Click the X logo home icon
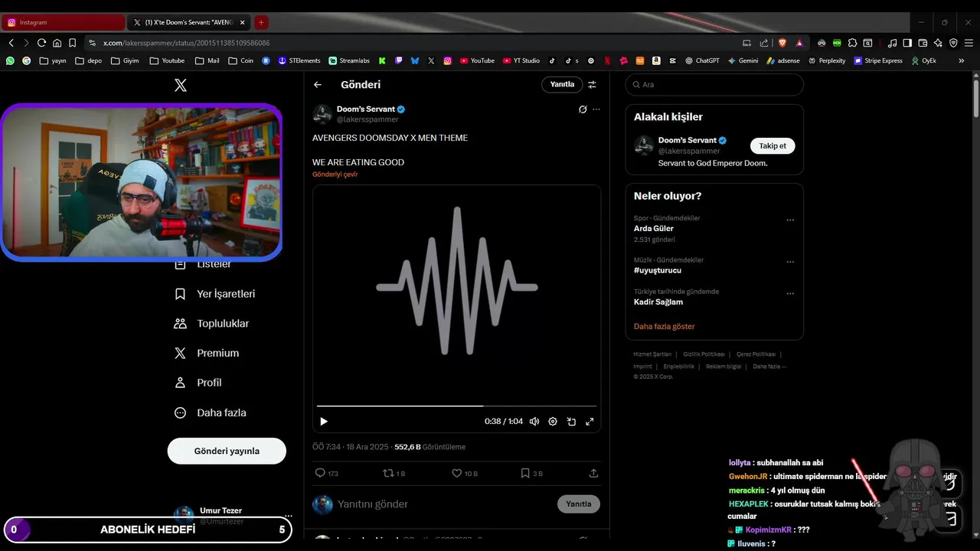Viewport: 980px width, 551px height. [181, 86]
